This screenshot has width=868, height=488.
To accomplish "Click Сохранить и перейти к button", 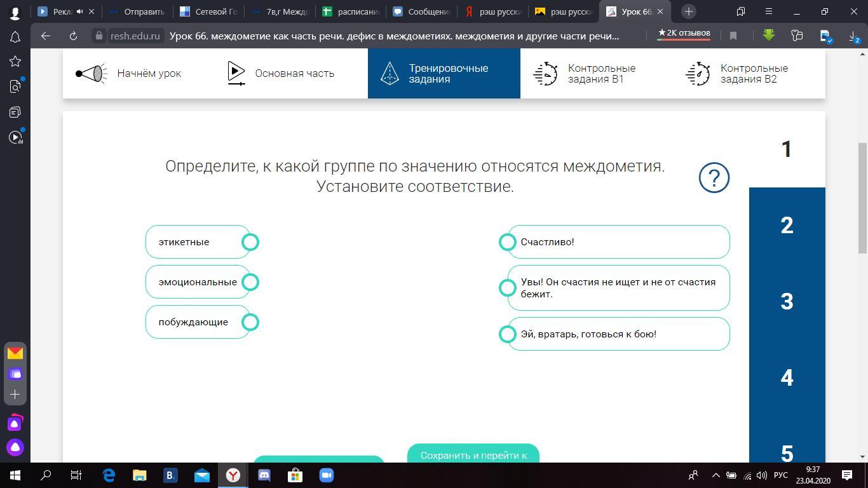I will pyautogui.click(x=473, y=453).
